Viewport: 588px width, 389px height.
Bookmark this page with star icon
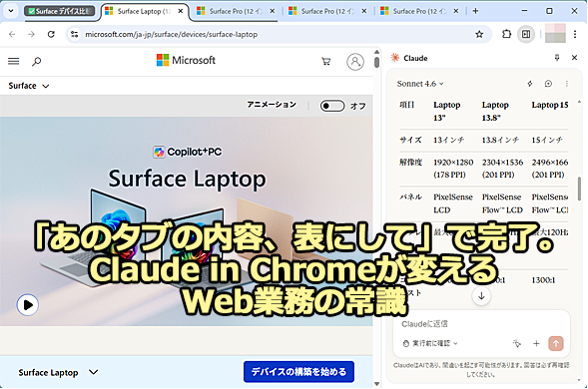pos(479,35)
